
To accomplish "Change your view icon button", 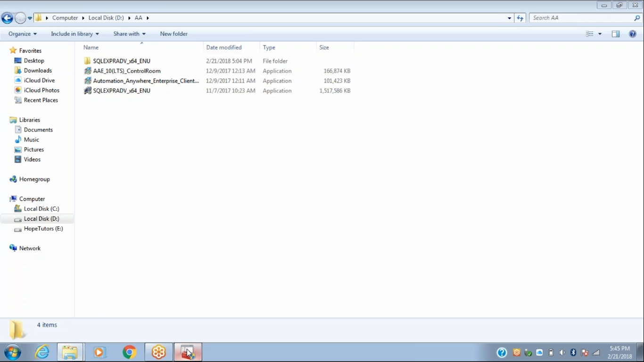I will point(590,34).
